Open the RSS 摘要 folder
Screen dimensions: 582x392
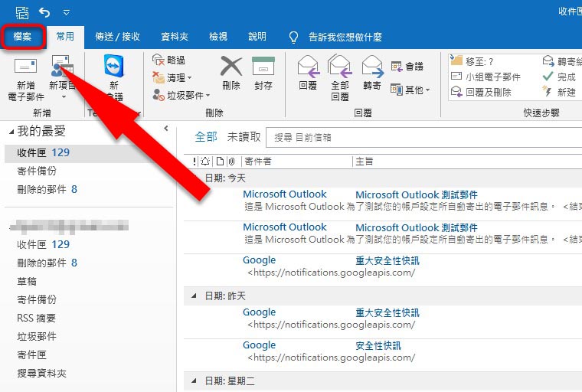(37, 318)
